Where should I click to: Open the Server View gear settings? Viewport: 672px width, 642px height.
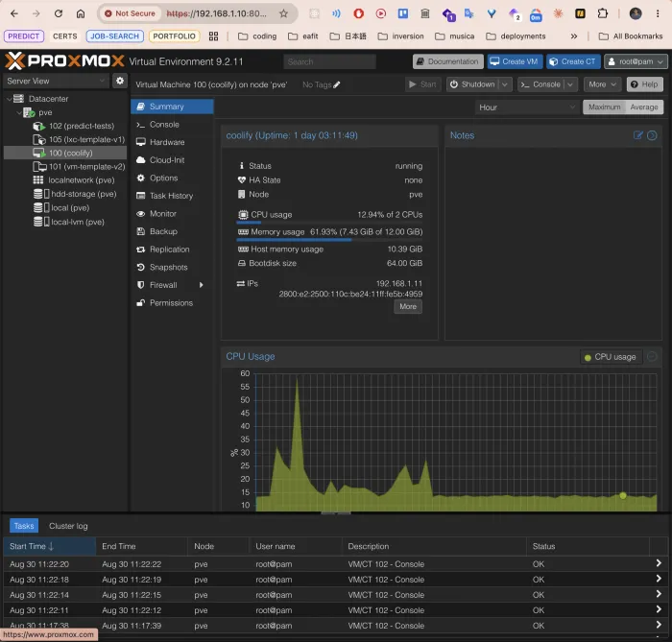tap(120, 81)
